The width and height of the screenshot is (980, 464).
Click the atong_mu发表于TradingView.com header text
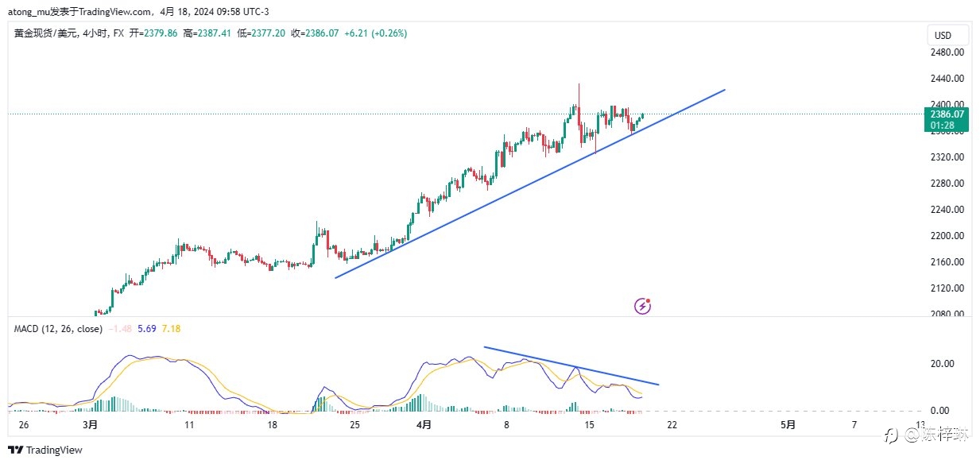pos(79,12)
